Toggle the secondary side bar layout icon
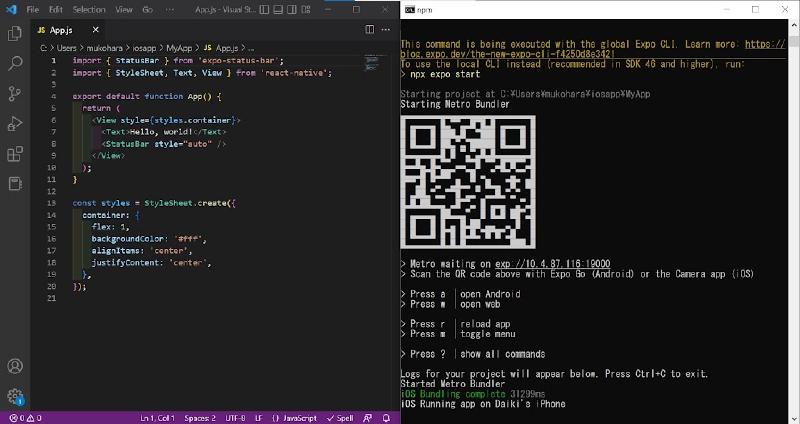The width and height of the screenshot is (800, 424). pyautogui.click(x=291, y=9)
